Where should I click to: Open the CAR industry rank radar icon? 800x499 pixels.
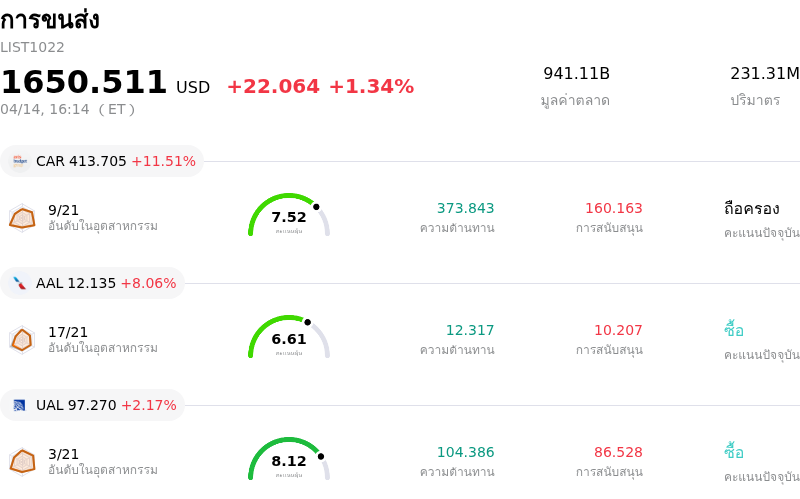22,217
